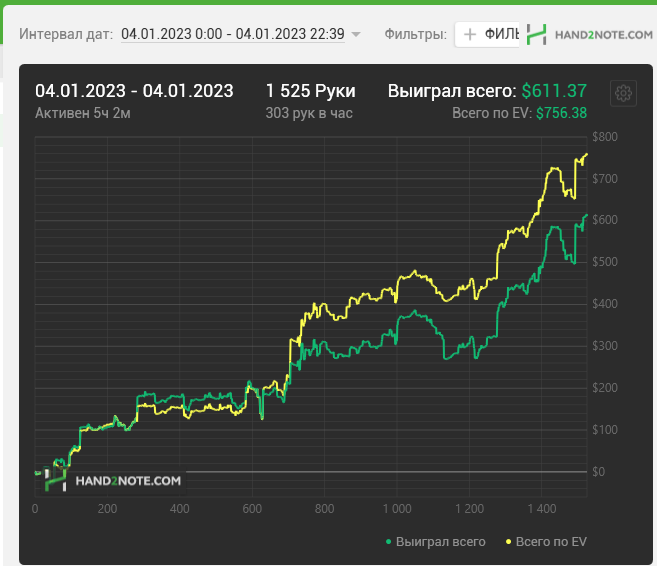This screenshot has height=566, width=657.
Task: Click the $200 y-axis label
Action: tap(605, 388)
